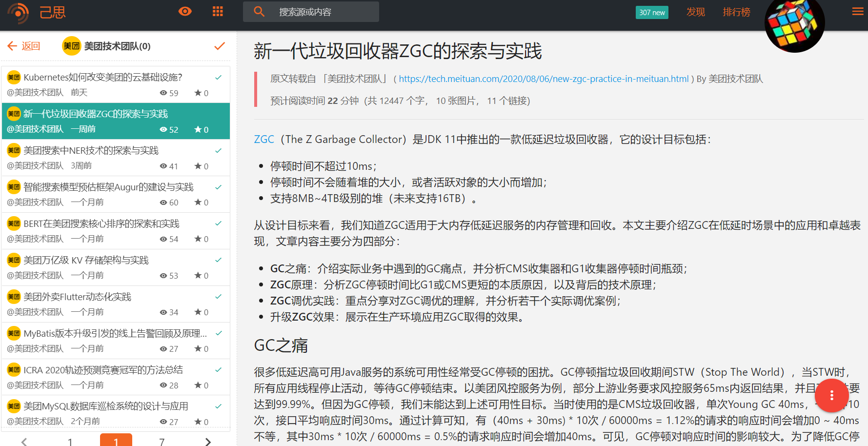Image resolution: width=868 pixels, height=446 pixels.
Task: Go back with the 返回 button
Action: [24, 46]
